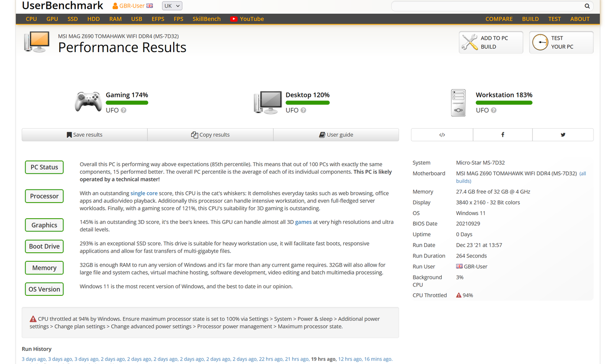Open the 22 hrs ago run
This screenshot has height=364, width=606.
[x=271, y=359]
